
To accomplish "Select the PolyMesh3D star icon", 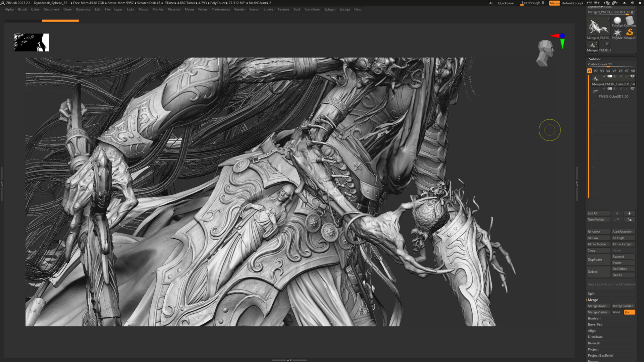I will 618,32.
